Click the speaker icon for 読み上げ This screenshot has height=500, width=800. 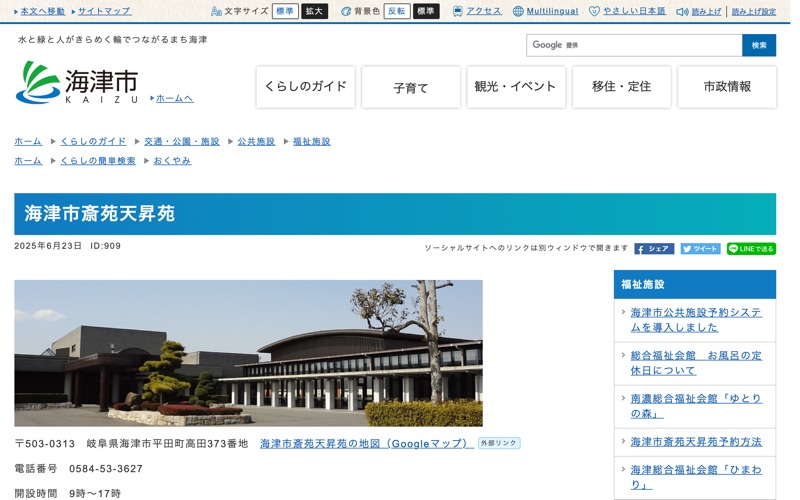[x=682, y=12]
